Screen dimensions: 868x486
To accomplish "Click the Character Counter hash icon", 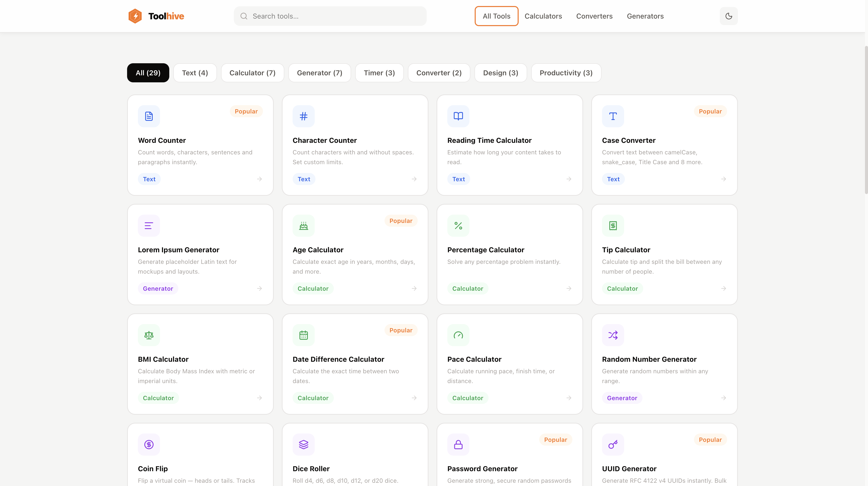I will [303, 116].
